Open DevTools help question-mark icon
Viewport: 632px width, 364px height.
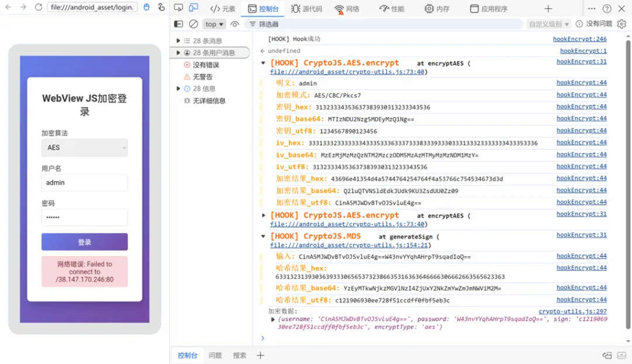point(607,8)
